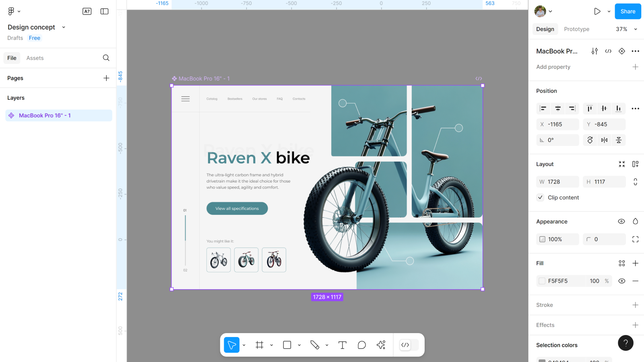The image size is (644, 362).
Task: Click the Share button
Action: click(627, 11)
